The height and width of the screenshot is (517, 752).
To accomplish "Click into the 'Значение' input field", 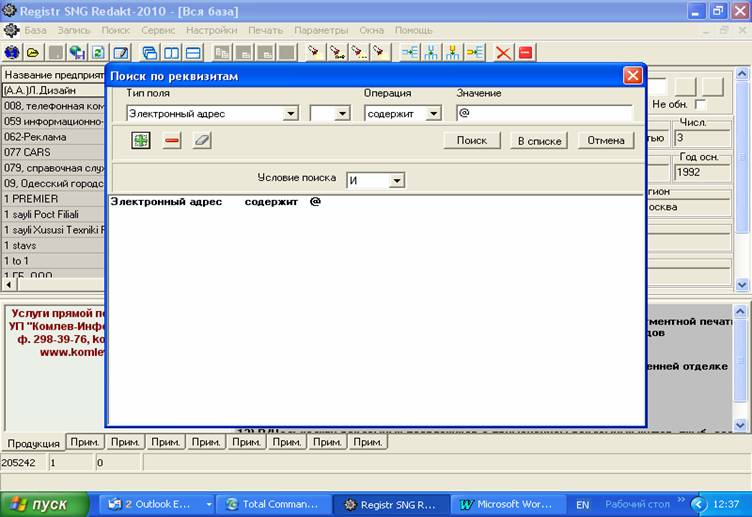I will [x=544, y=114].
